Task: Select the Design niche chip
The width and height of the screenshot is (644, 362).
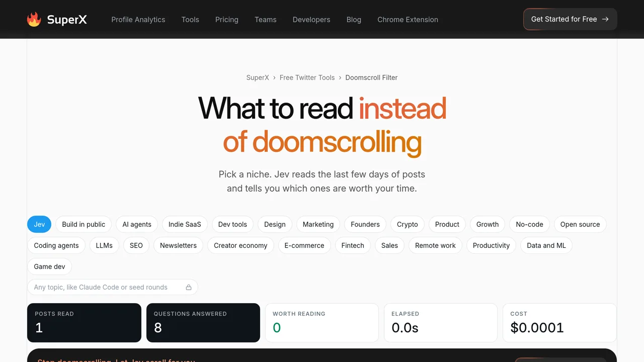Action: (275, 224)
